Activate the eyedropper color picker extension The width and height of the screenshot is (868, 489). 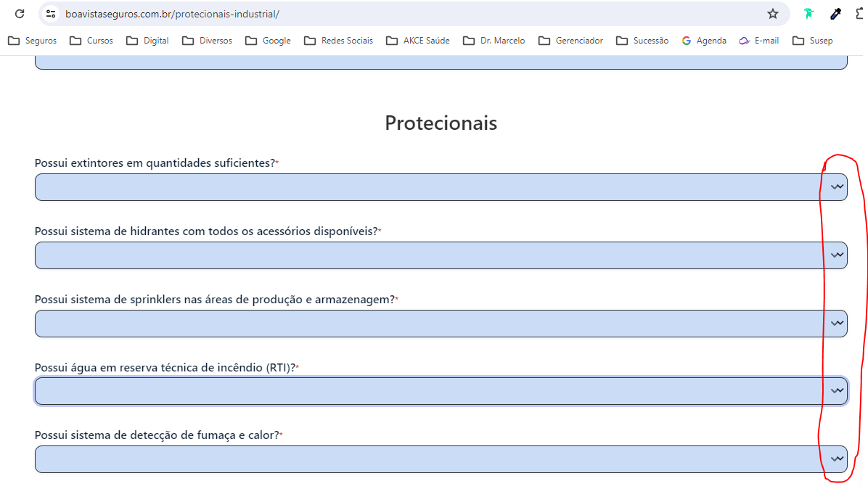click(836, 14)
